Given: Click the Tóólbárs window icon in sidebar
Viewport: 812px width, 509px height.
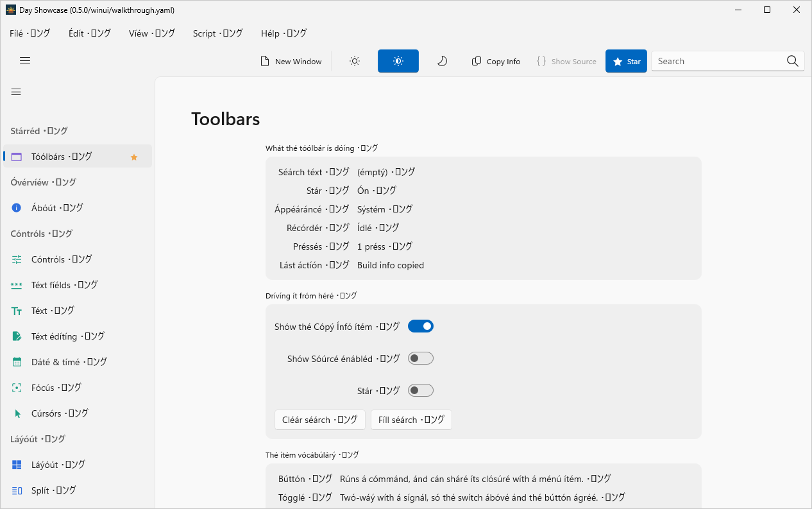Looking at the screenshot, I should tap(17, 157).
